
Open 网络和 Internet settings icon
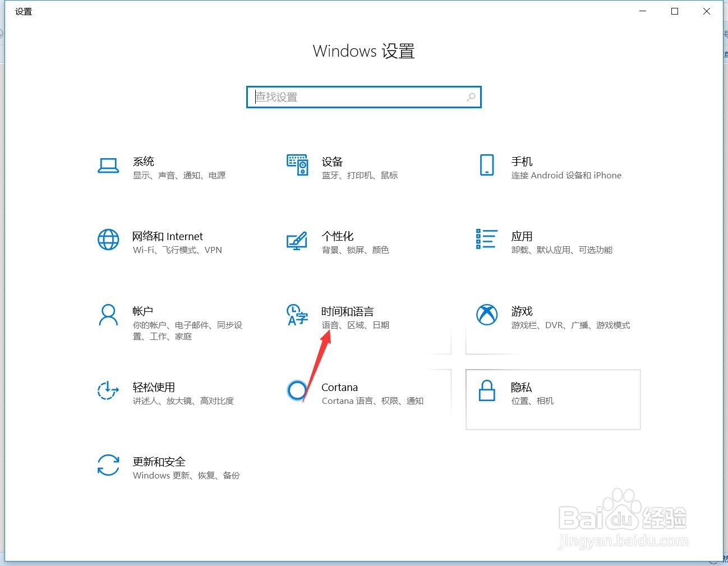coord(109,241)
